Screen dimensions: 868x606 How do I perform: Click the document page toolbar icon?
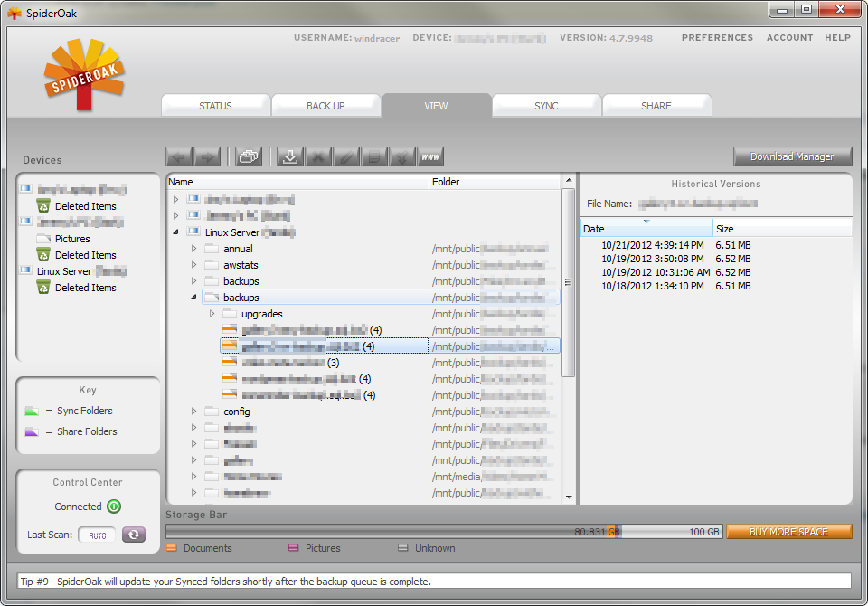click(x=374, y=156)
